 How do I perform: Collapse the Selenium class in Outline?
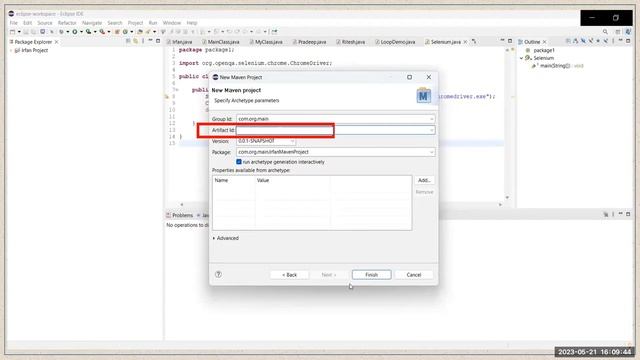[521, 58]
